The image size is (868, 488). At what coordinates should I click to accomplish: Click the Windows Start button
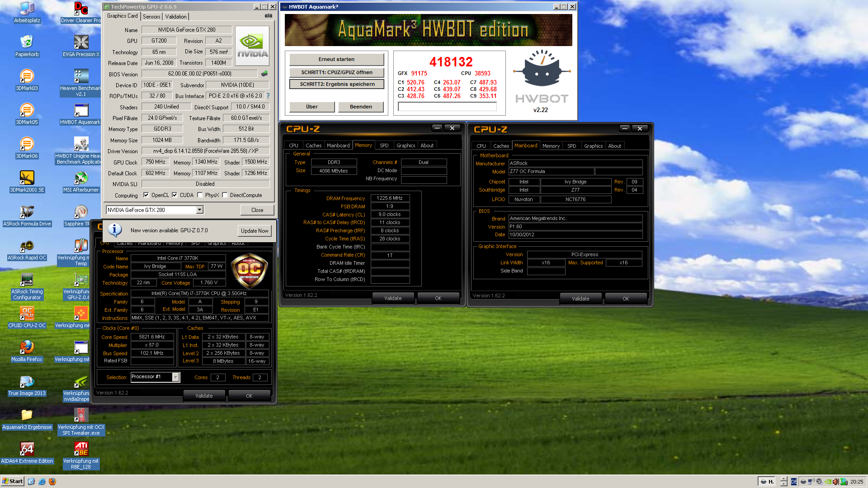pos(13,481)
